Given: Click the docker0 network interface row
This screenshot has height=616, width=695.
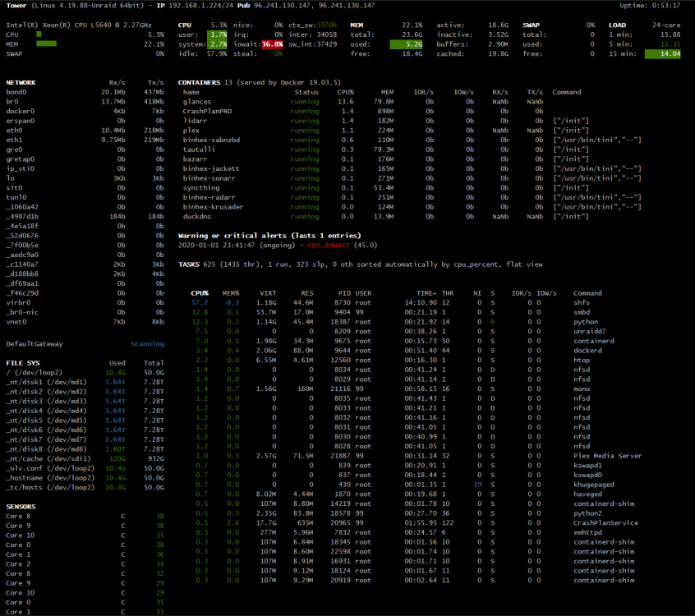Looking at the screenshot, I should click(x=85, y=111).
